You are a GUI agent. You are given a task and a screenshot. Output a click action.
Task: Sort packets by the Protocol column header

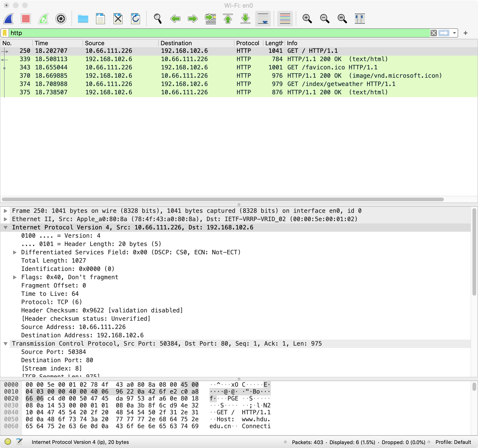tap(247, 43)
